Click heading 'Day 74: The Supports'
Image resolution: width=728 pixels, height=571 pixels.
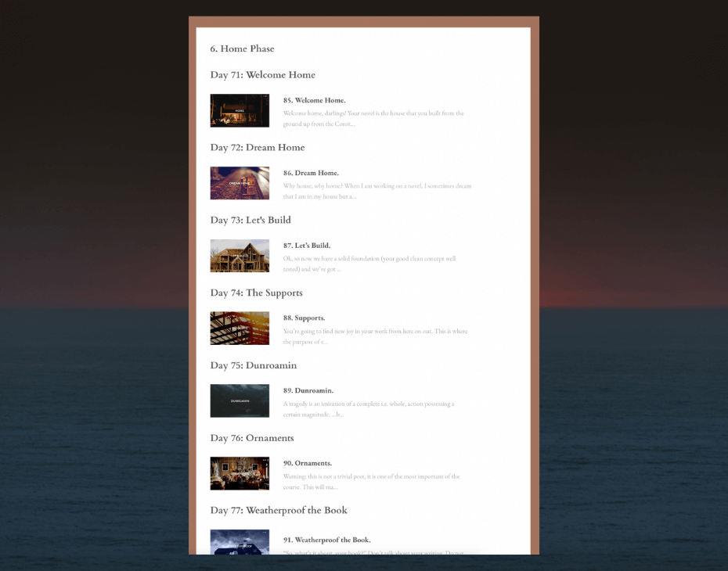(256, 293)
